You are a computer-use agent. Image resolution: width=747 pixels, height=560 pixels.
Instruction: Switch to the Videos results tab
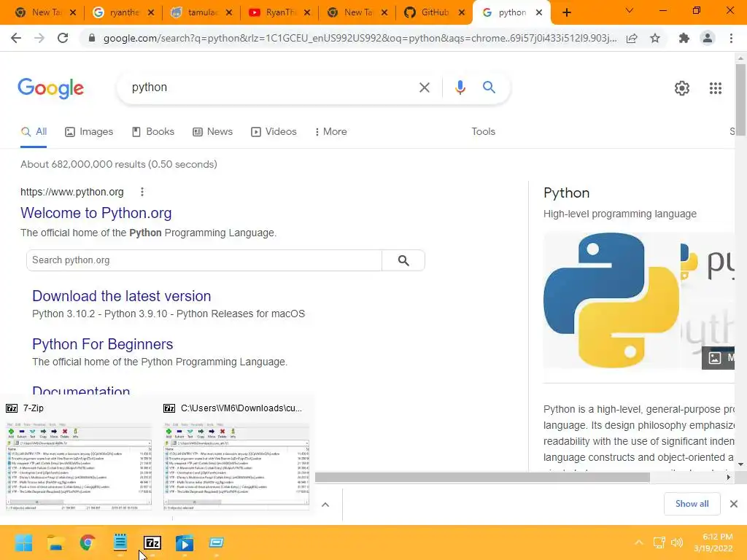[274, 132]
